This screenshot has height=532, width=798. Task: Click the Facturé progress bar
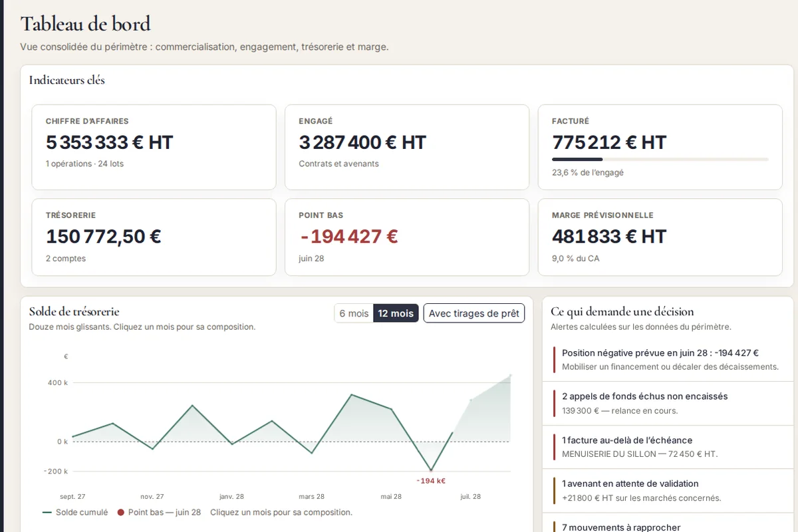point(660,160)
